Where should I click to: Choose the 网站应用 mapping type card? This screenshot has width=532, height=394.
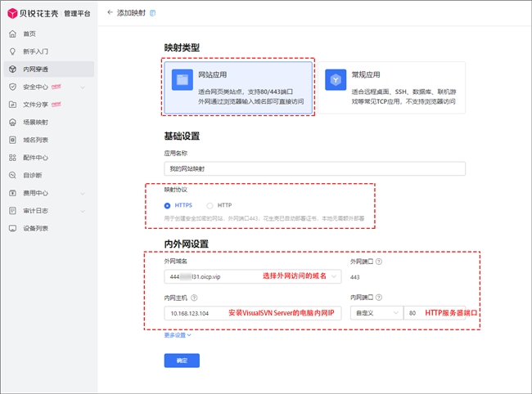(x=238, y=87)
